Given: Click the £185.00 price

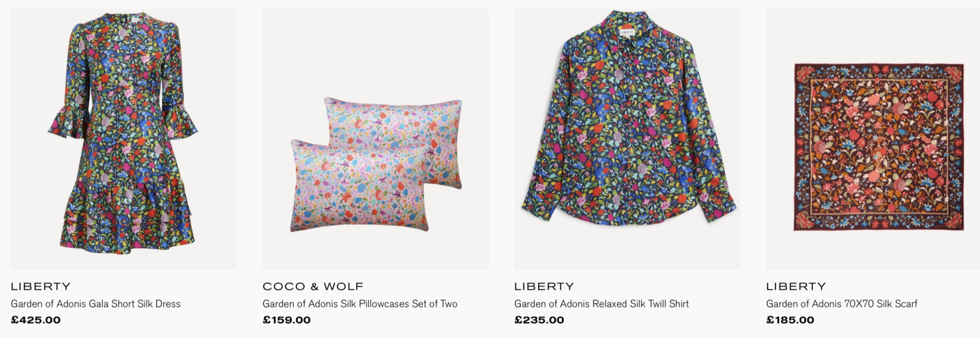Looking at the screenshot, I should [790, 320].
